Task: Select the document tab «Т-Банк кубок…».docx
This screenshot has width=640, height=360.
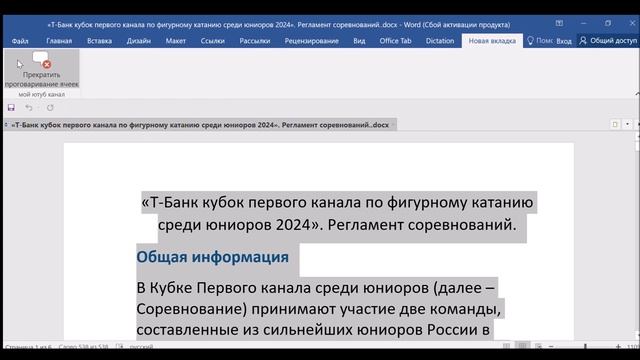Action: 200,125
